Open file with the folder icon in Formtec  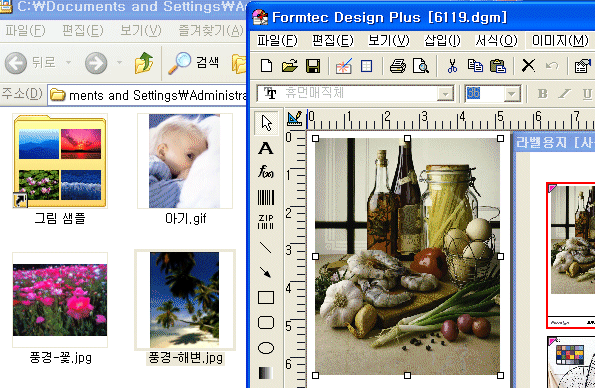pyautogui.click(x=290, y=66)
